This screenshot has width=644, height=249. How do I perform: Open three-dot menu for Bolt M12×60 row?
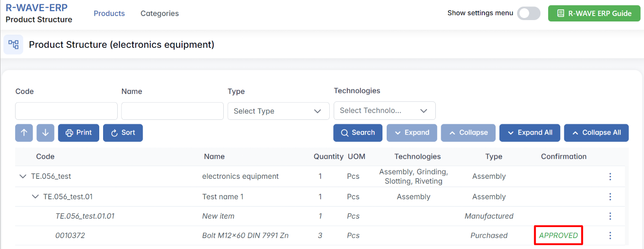click(610, 235)
